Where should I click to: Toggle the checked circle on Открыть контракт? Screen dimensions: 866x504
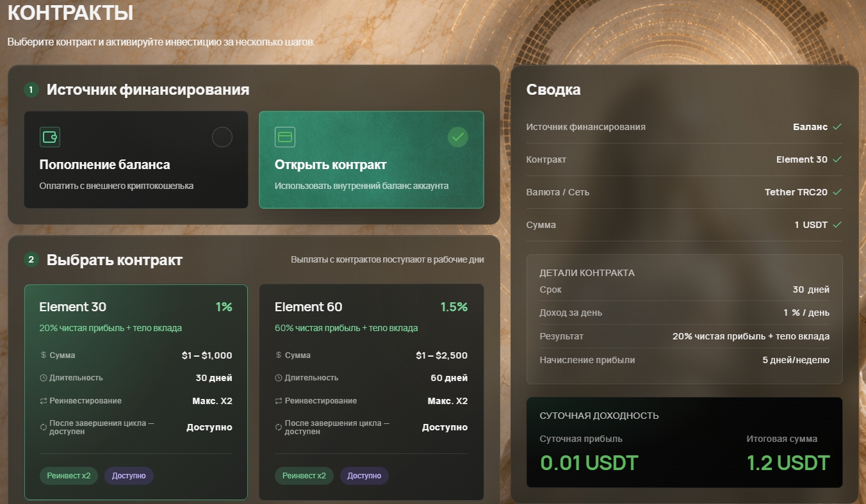pos(457,137)
